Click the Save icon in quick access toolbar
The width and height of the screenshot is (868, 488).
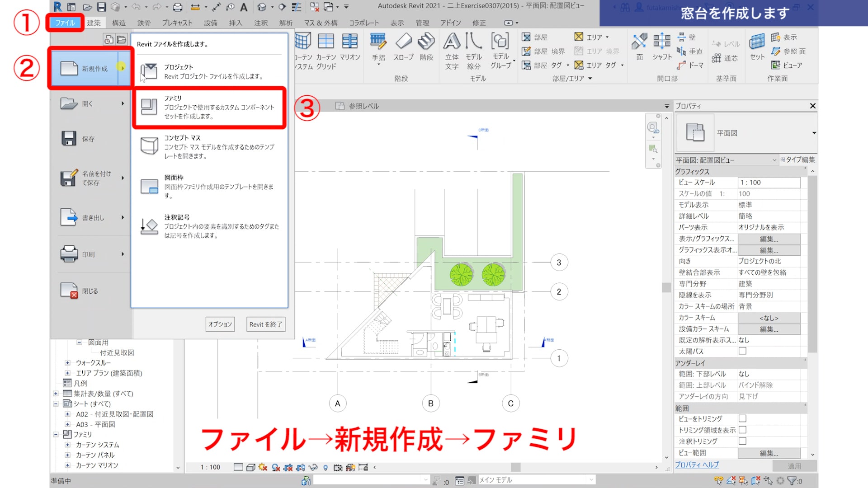pyautogui.click(x=101, y=7)
